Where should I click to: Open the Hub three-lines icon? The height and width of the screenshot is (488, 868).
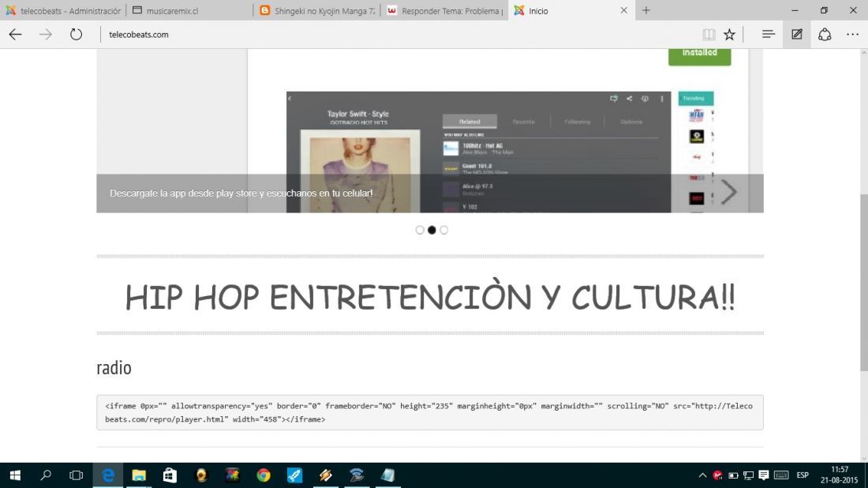pos(769,34)
